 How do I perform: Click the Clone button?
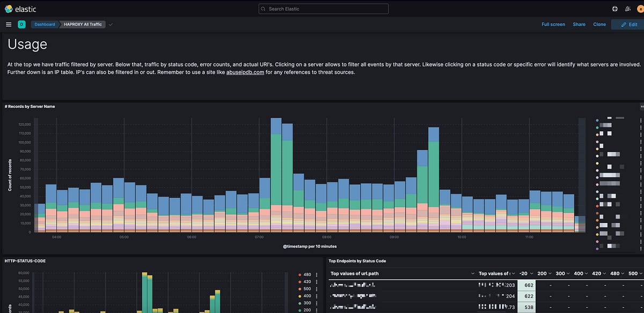point(599,24)
